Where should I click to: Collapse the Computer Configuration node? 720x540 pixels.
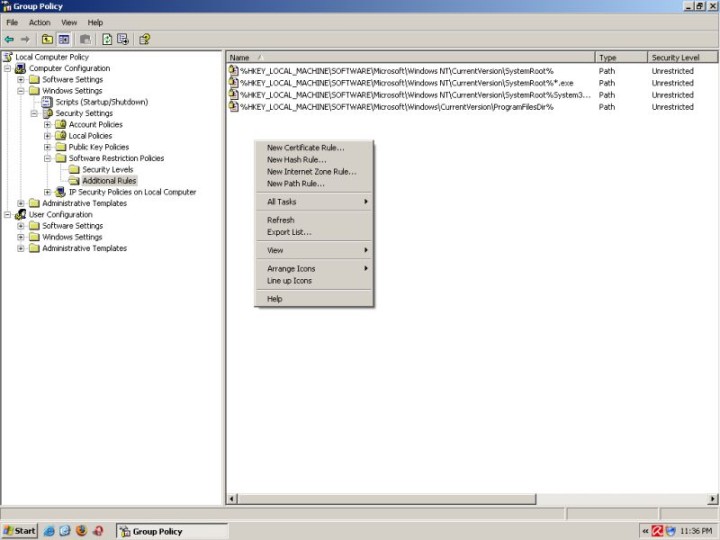point(8,68)
